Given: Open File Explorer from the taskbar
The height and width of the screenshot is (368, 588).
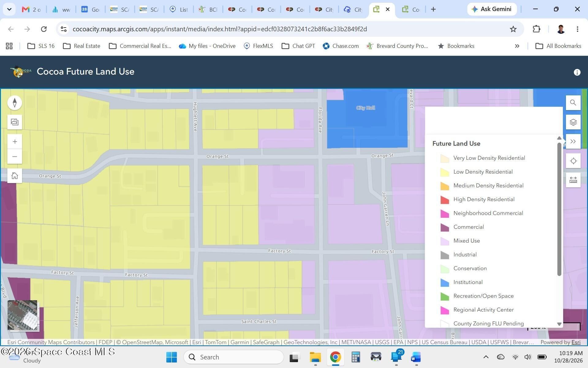Looking at the screenshot, I should click(x=315, y=357).
